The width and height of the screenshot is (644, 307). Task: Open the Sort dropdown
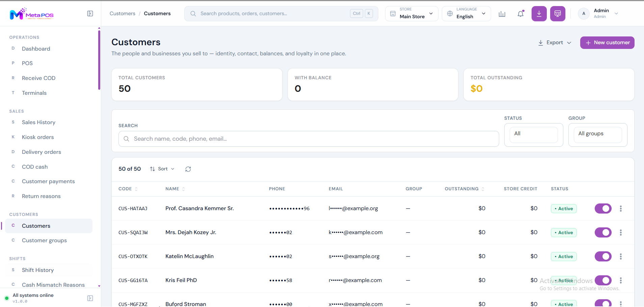(162, 169)
